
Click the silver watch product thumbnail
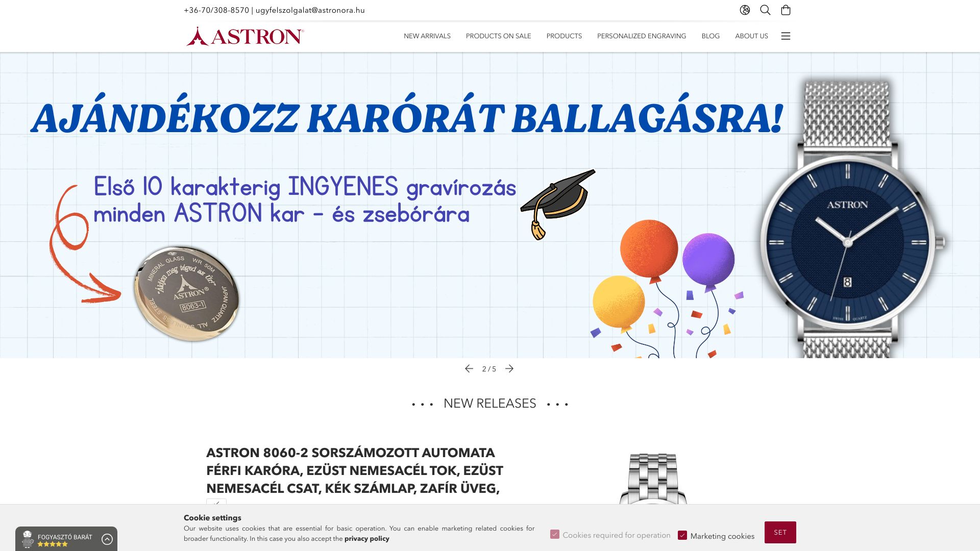coord(653,479)
